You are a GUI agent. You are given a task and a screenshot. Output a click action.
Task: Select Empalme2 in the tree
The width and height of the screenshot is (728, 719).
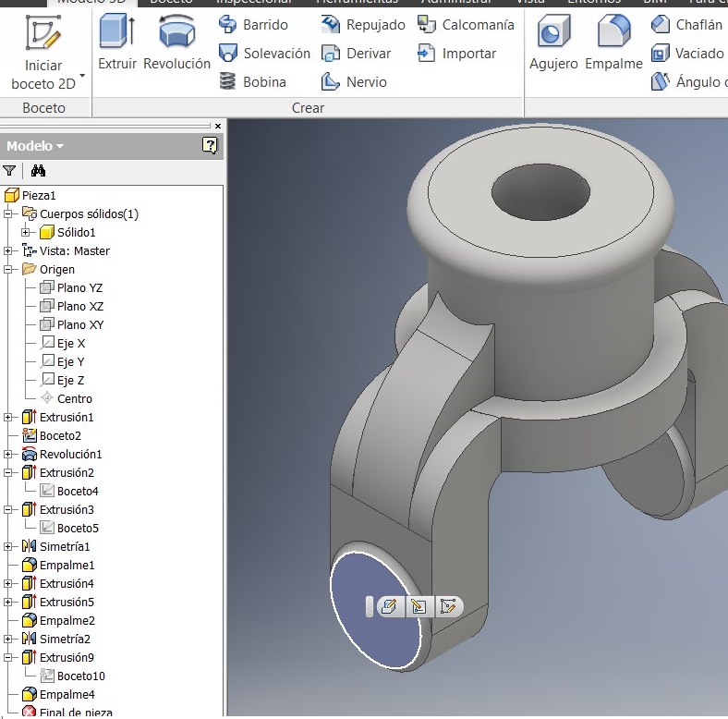(x=58, y=620)
